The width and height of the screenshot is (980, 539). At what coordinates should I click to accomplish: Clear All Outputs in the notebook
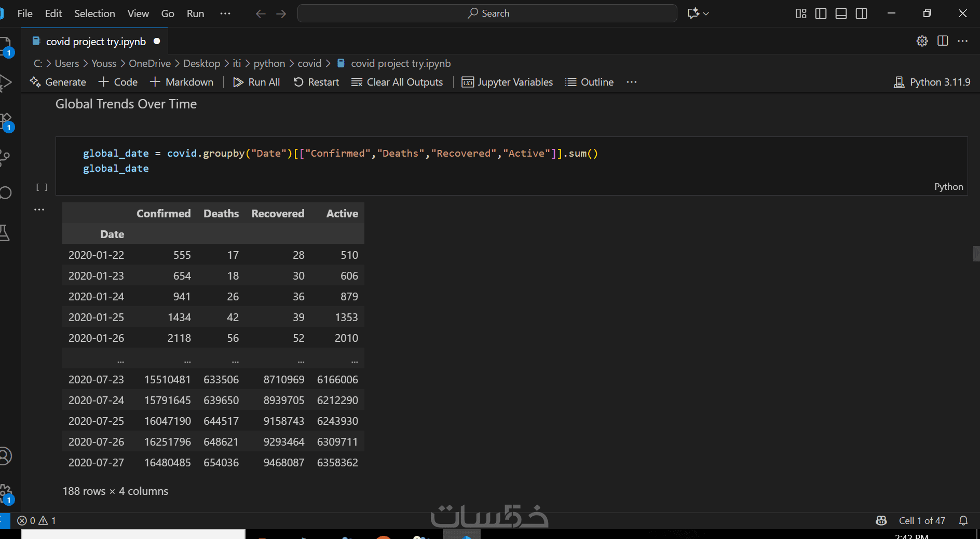[397, 82]
